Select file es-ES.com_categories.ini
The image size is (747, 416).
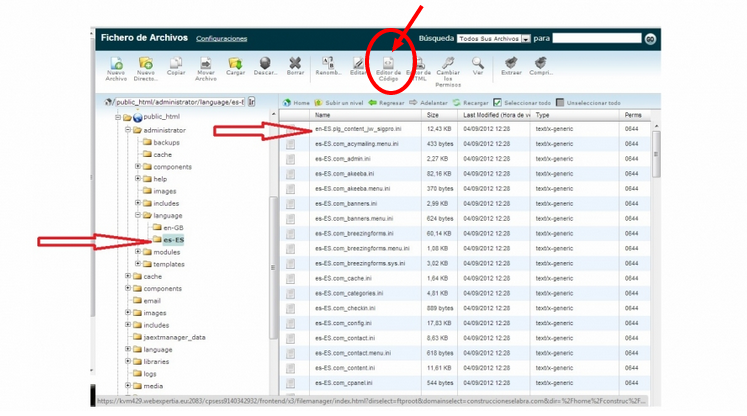click(x=349, y=294)
